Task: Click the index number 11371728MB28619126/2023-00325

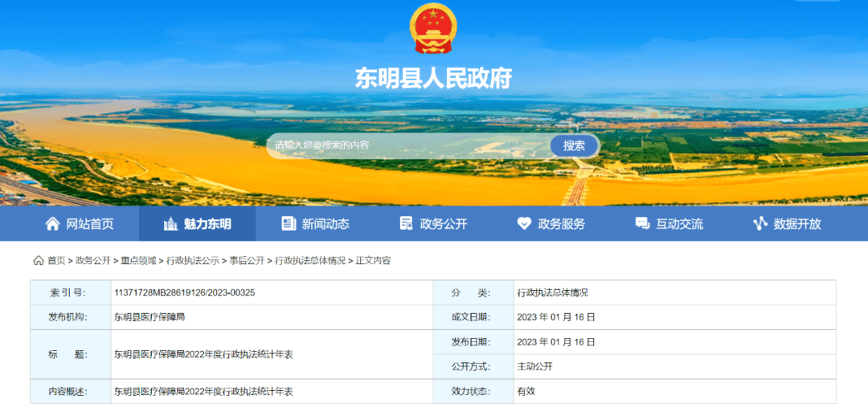Action: (x=184, y=292)
